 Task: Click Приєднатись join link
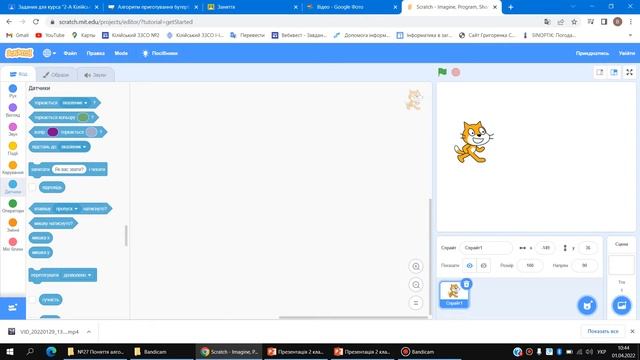(x=592, y=53)
